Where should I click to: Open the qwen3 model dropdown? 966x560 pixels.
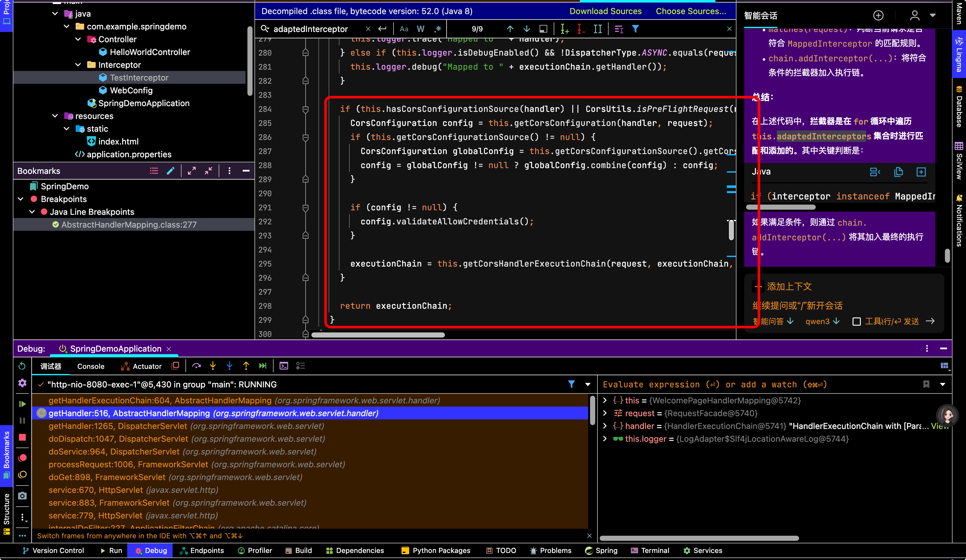822,321
